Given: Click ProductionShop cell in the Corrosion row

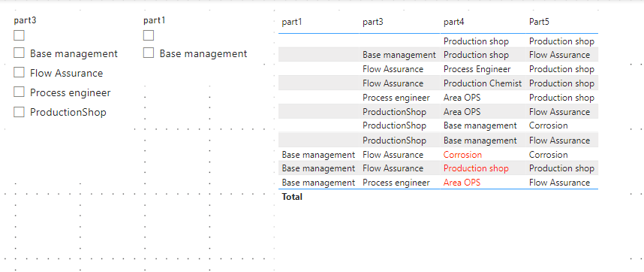Looking at the screenshot, I should tap(394, 125).
